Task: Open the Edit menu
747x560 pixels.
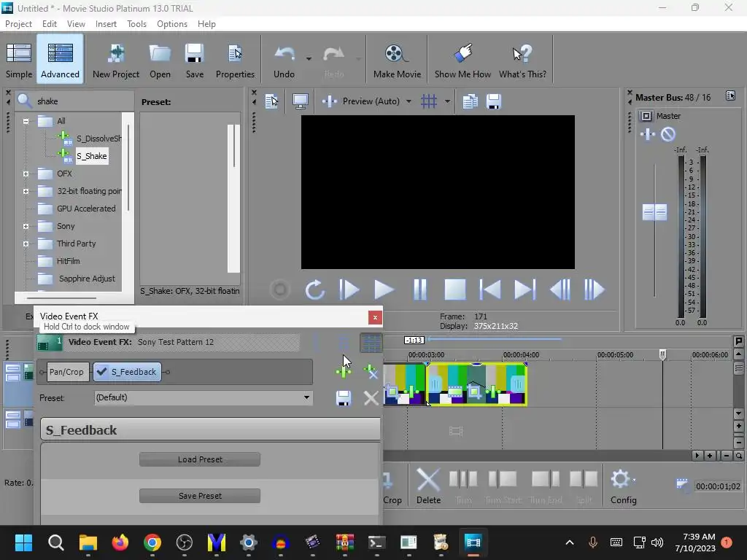Action: (50, 24)
